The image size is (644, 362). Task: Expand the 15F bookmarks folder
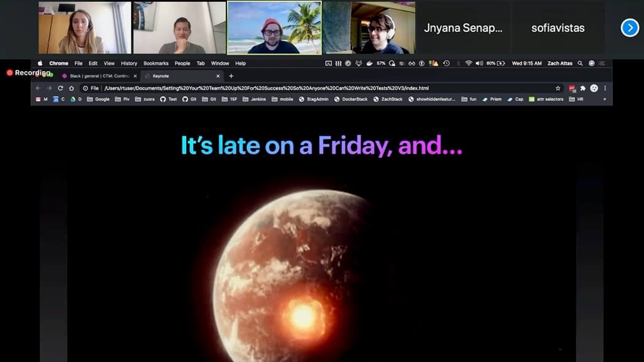click(x=229, y=99)
